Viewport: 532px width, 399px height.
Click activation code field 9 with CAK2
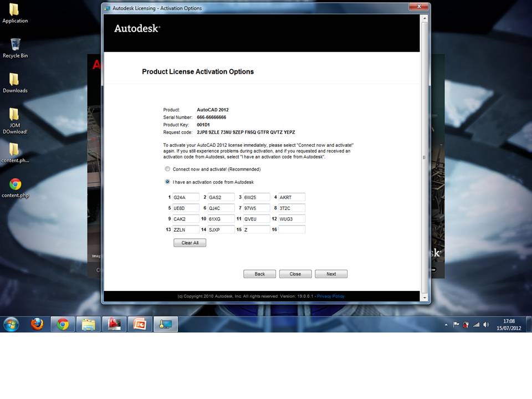186,219
